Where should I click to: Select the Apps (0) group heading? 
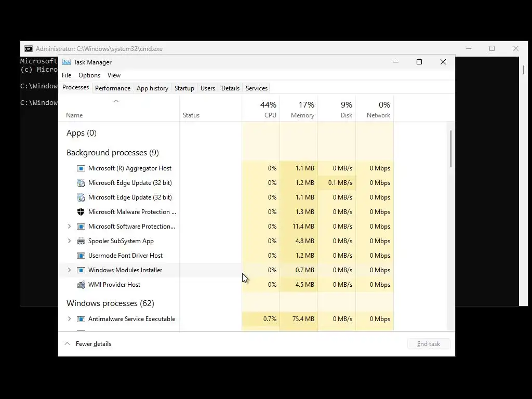(82, 133)
